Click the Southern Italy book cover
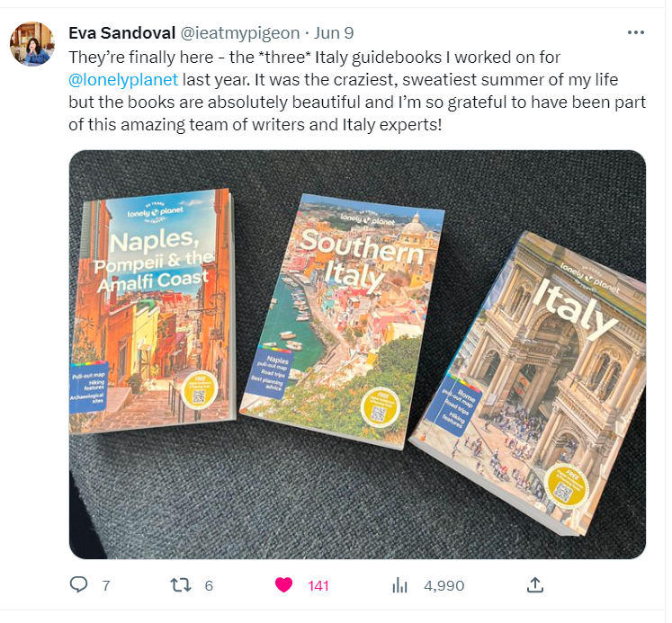672x623 pixels. coord(342,321)
